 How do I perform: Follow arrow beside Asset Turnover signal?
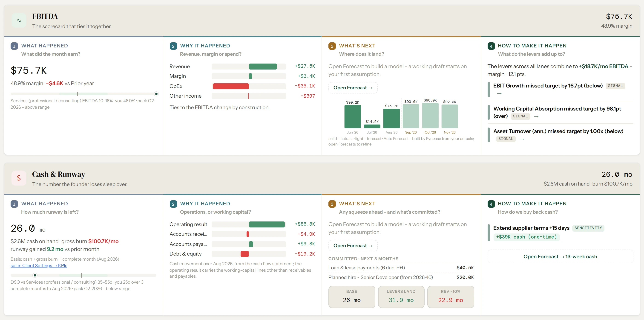[522, 139]
